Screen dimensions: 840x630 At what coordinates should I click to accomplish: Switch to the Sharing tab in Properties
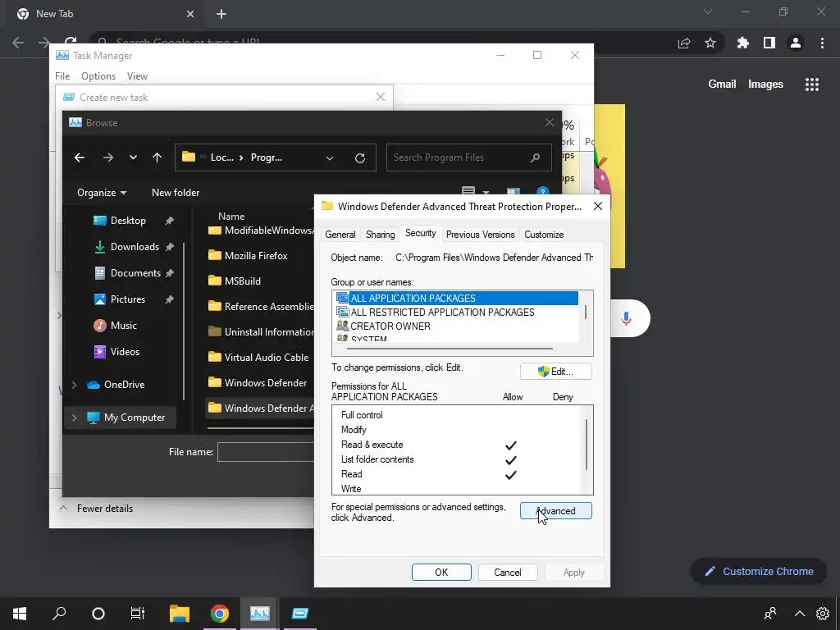(381, 235)
